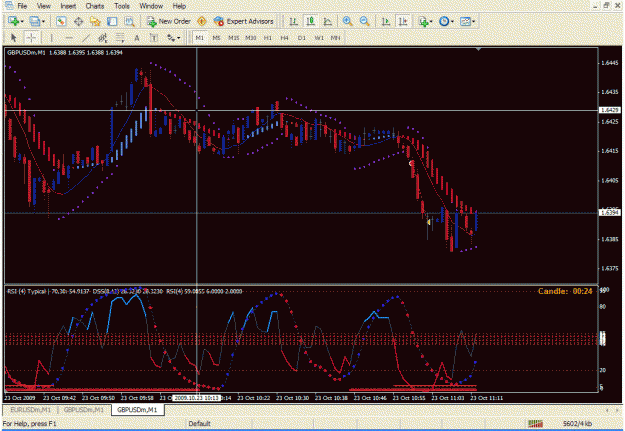Select the trendline drawing tool
The height and width of the screenshot is (431, 625).
[x=86, y=38]
